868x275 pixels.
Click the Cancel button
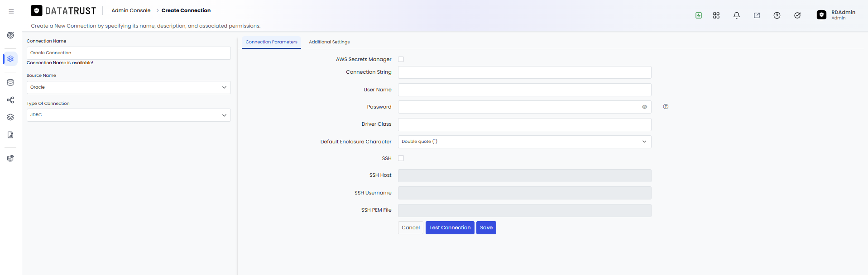[411, 228]
